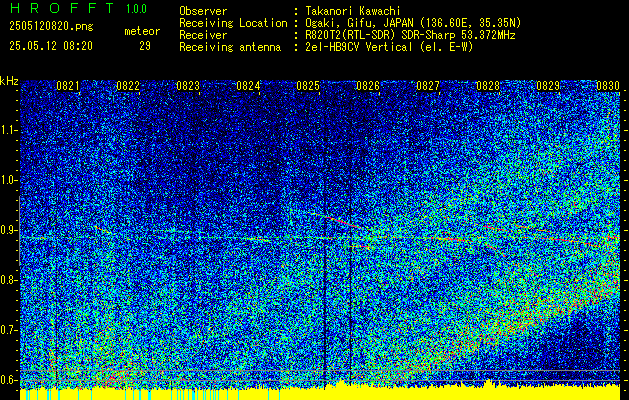Click the timestamp 25.05.12 08:20
The width and height of the screenshot is (629, 400).
pyautogui.click(x=51, y=46)
